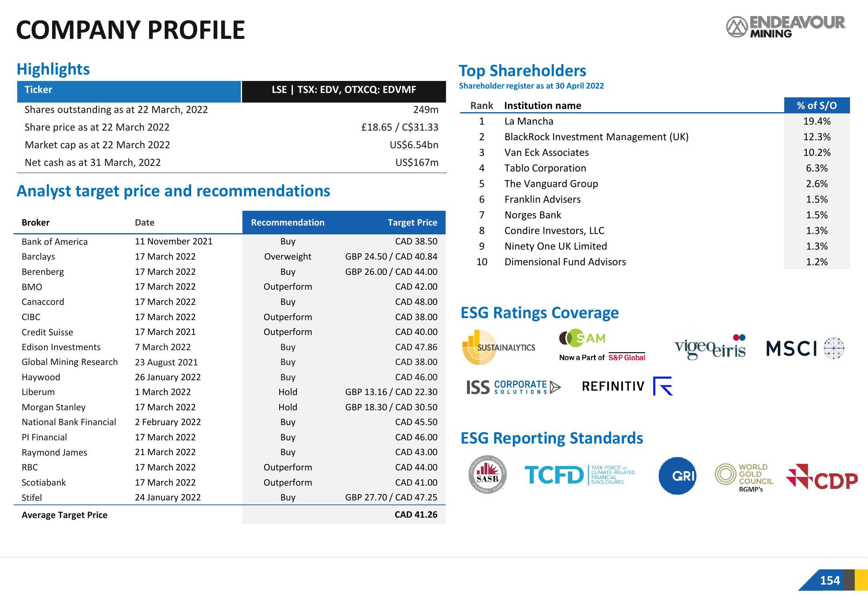This screenshot has height=601, width=868.
Task: Select the BMO broker name
Action: tap(32, 287)
